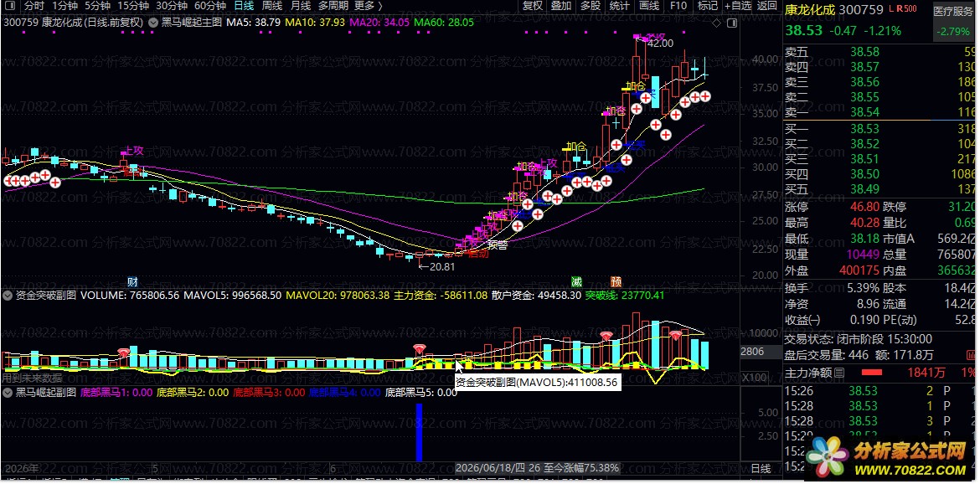Viewport: 980px width, 484px height.
Task: Open 多周期 multi-period view
Action: click(333, 6)
